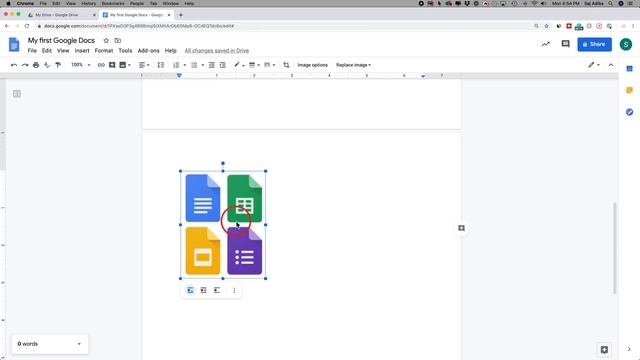
Task: Open the line spacing options
Action: pos(161,65)
